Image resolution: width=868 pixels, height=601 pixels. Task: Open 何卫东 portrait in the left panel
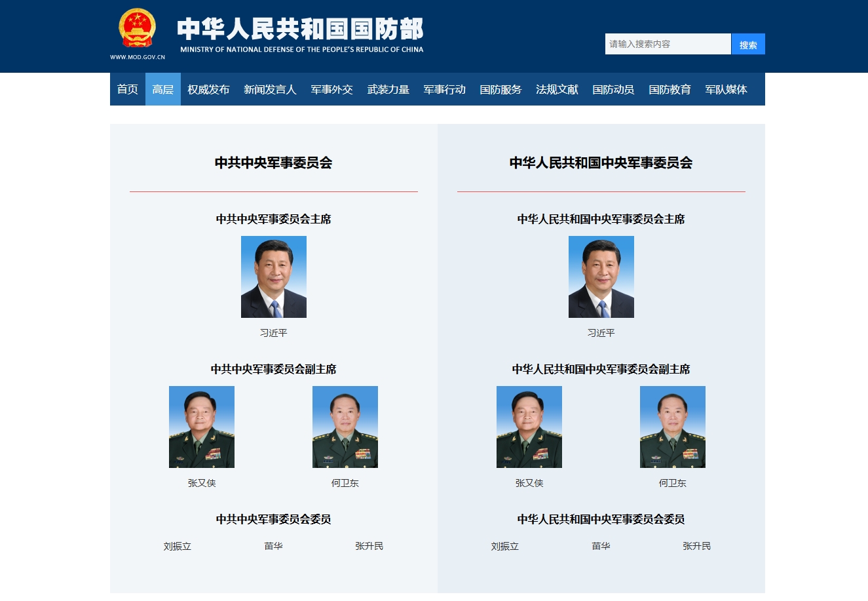[x=345, y=427]
